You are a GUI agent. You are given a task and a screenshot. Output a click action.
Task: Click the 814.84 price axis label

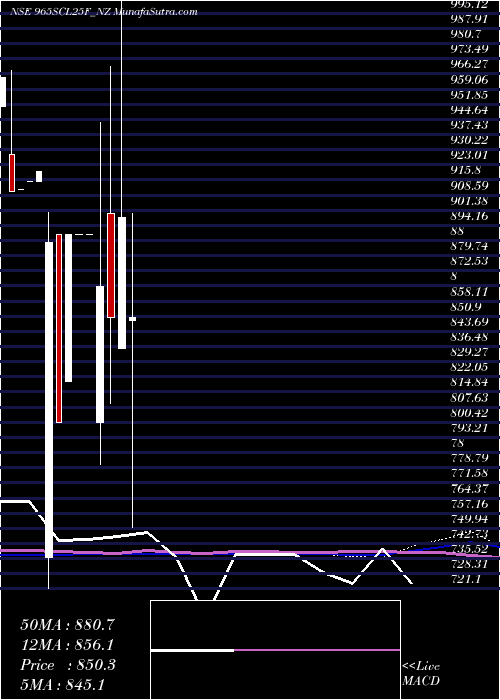(469, 383)
